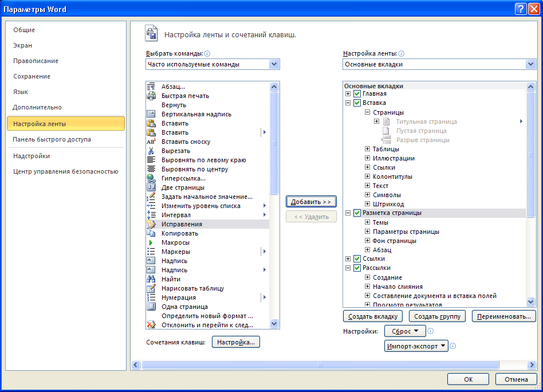
Task: Open the Экран settings category
Action: pyautogui.click(x=66, y=45)
